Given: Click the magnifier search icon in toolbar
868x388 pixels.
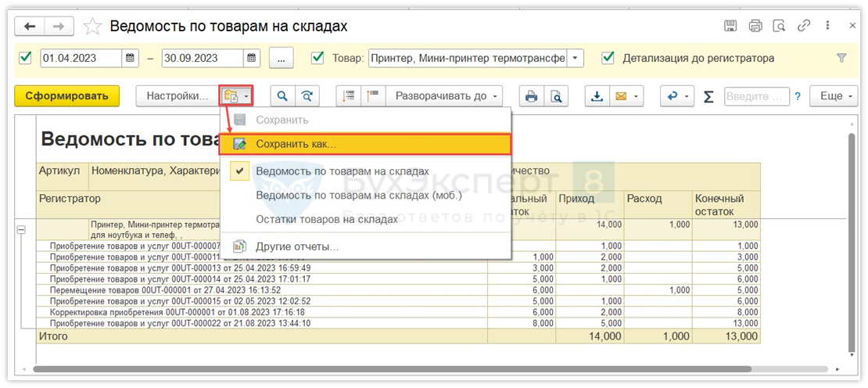Looking at the screenshot, I should coord(282,96).
